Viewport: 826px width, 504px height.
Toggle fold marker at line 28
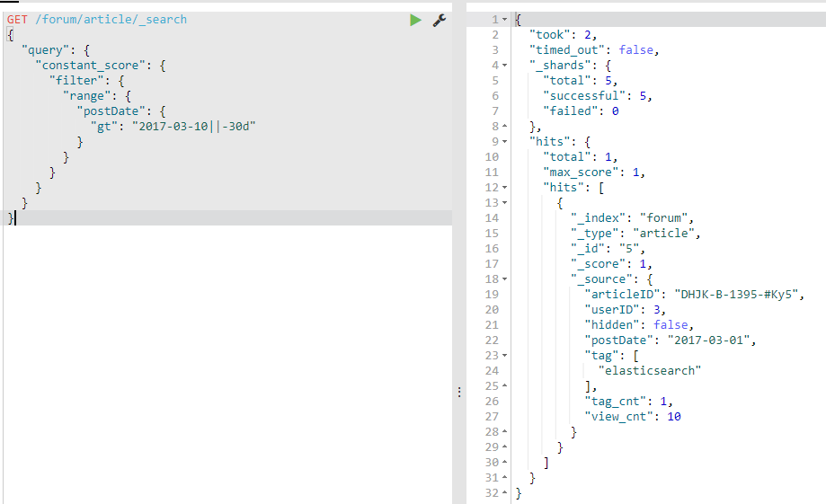point(504,432)
